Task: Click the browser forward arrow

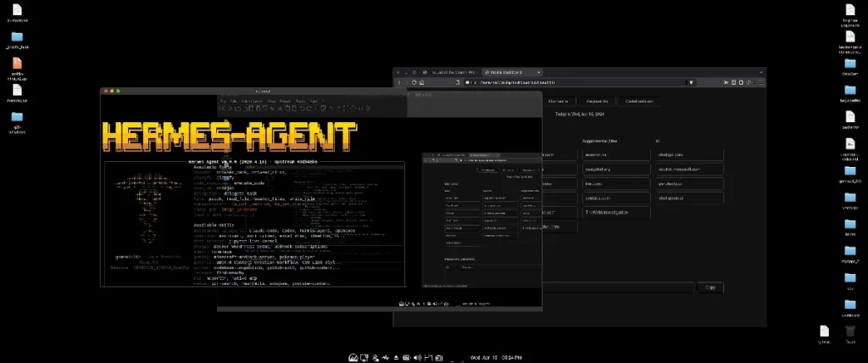Action: tap(407, 82)
